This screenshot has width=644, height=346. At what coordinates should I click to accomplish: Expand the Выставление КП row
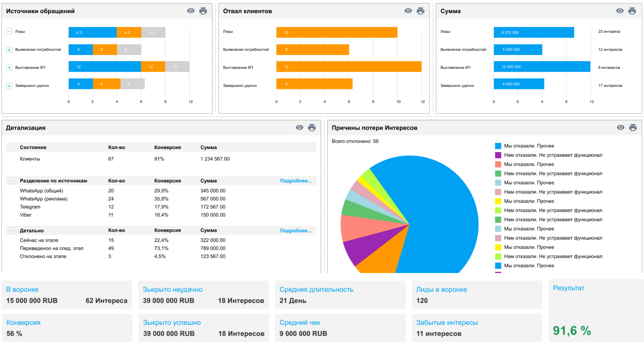[9, 68]
